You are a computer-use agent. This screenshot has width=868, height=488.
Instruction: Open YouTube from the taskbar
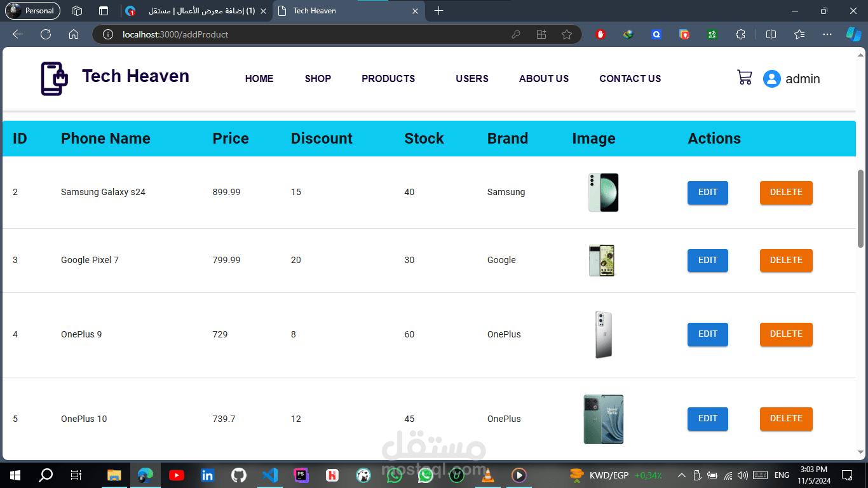click(177, 475)
